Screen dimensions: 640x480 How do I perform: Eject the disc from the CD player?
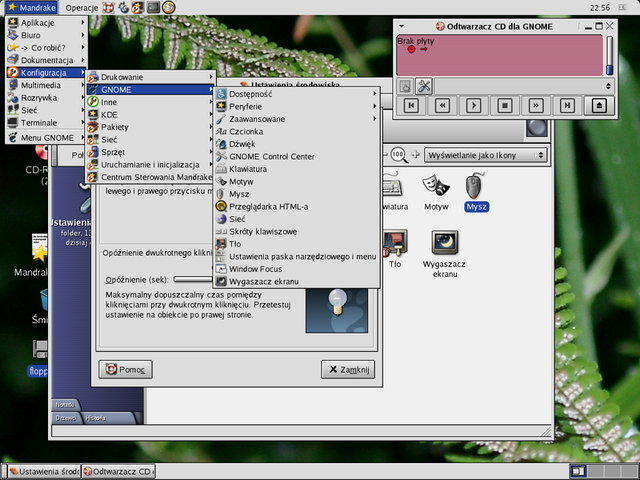[599, 106]
